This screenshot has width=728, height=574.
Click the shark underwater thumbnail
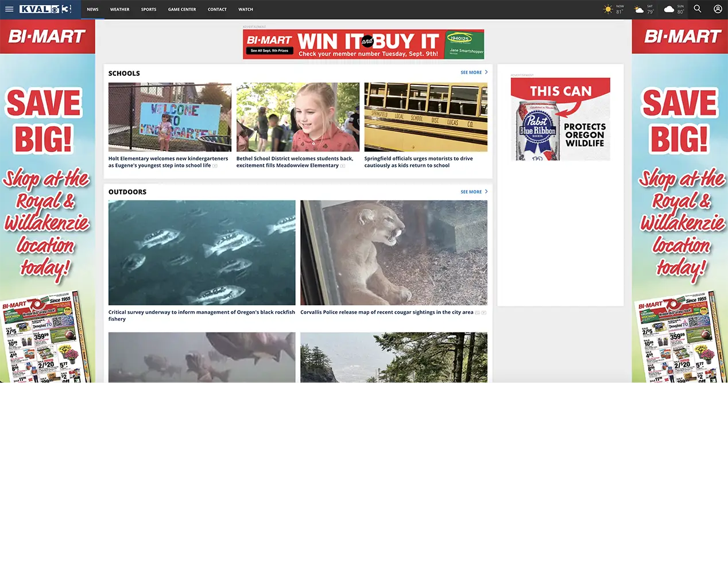202,357
